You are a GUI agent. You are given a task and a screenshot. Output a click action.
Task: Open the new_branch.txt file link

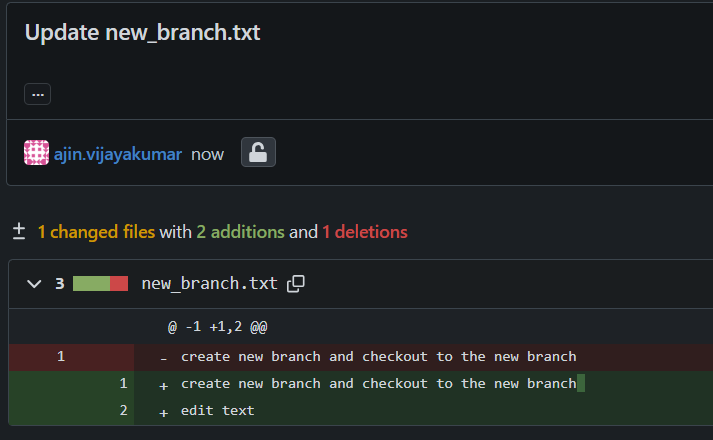click(x=209, y=284)
